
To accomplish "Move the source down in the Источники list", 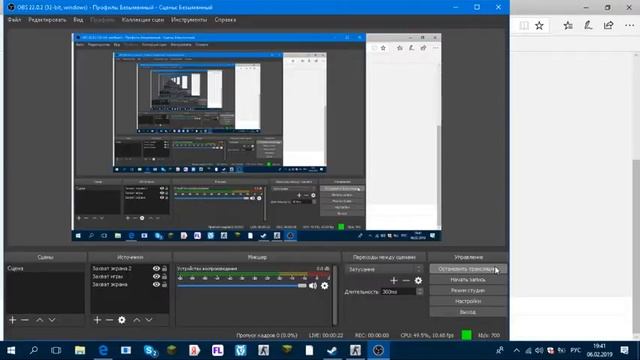I will (149, 320).
